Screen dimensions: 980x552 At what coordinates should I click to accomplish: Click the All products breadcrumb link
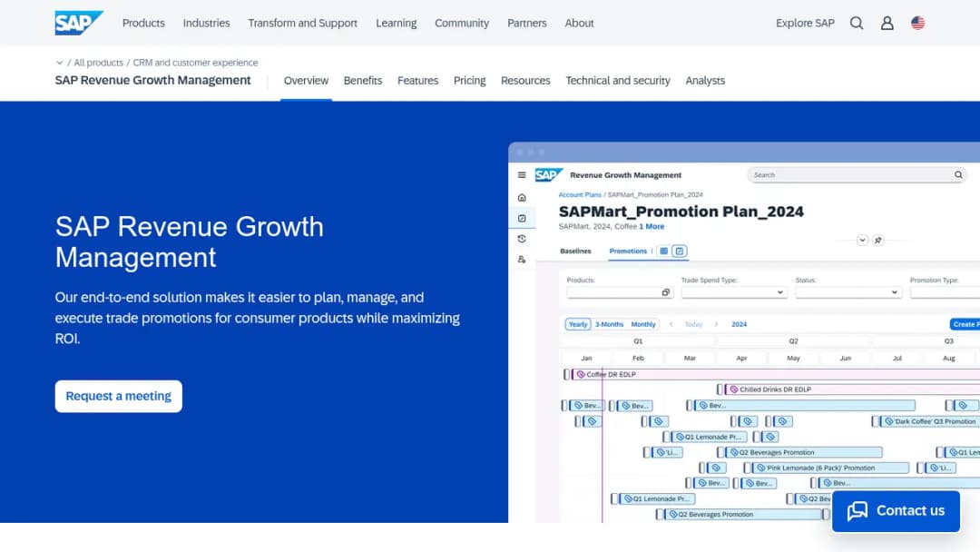click(98, 63)
